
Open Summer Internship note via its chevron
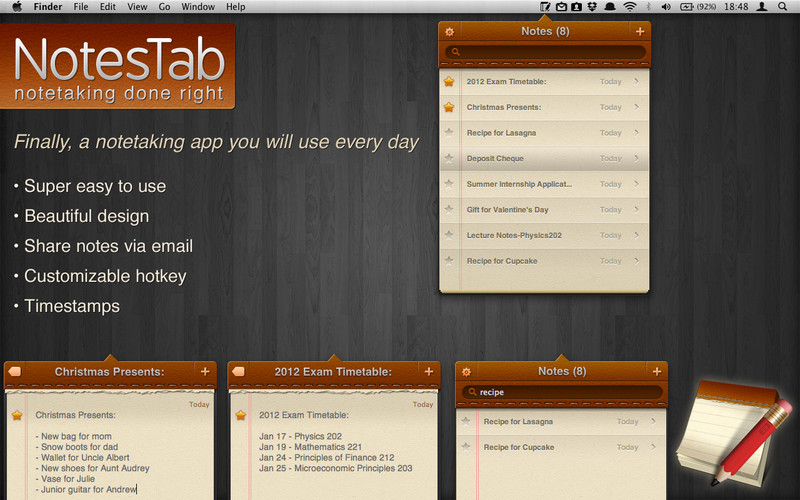click(x=637, y=184)
